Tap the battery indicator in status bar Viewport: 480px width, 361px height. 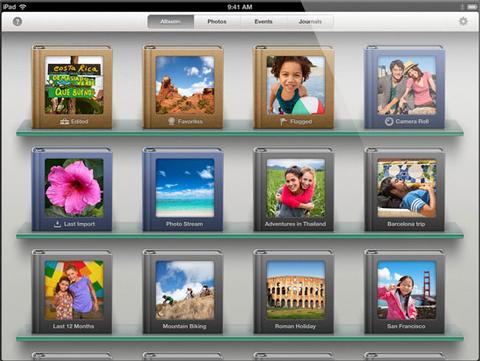[x=472, y=7]
